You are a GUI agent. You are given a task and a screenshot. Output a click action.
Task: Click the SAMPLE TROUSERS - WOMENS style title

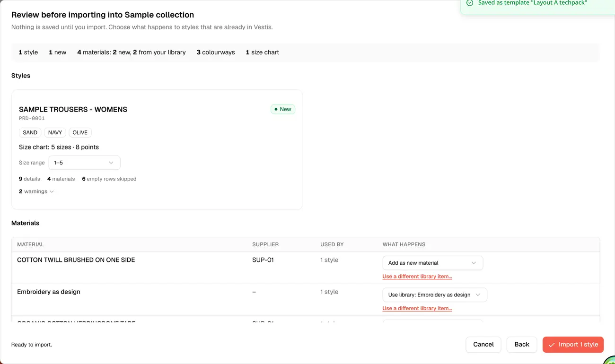(73, 109)
